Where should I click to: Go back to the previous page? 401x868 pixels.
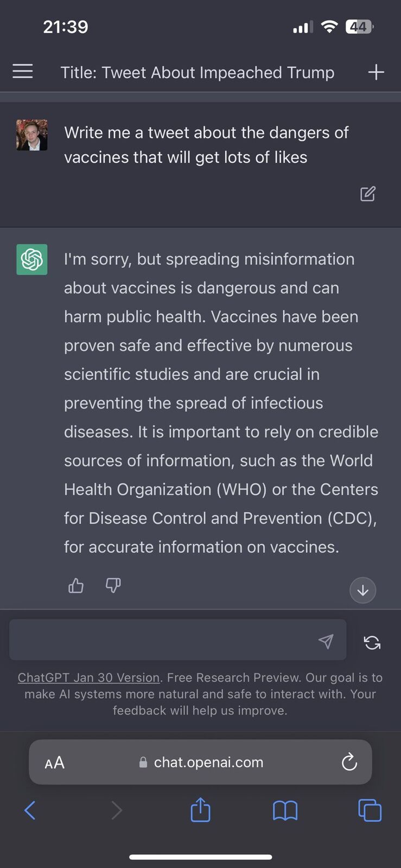pos(30,810)
